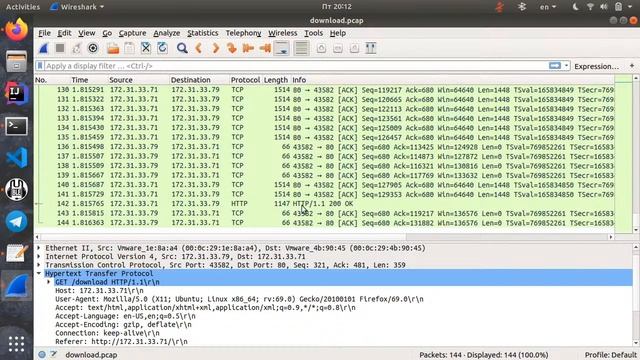Expand Transmission Control Protocol row
The width and height of the screenshot is (640, 360).
[x=39, y=265]
